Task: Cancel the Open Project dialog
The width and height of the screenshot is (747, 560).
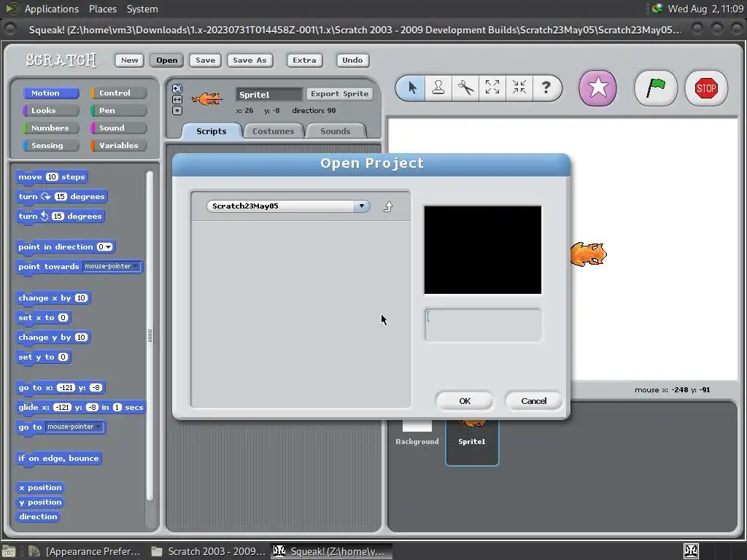Action: (533, 401)
